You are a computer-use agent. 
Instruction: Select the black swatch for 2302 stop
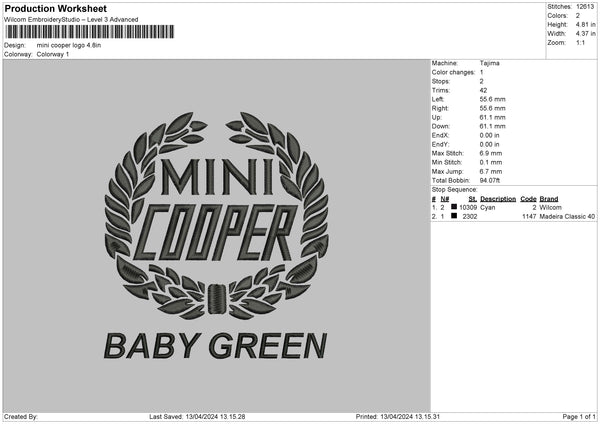coord(454,216)
